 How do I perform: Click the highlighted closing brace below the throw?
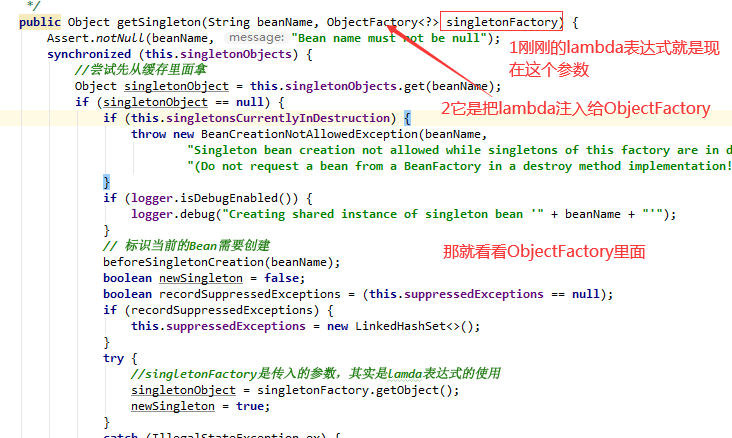106,182
